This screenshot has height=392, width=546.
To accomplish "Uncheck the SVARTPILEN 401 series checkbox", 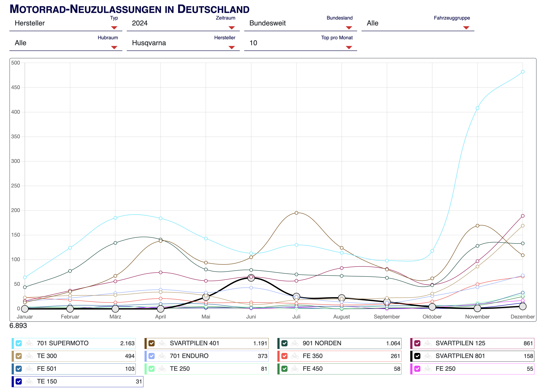I will (x=152, y=343).
